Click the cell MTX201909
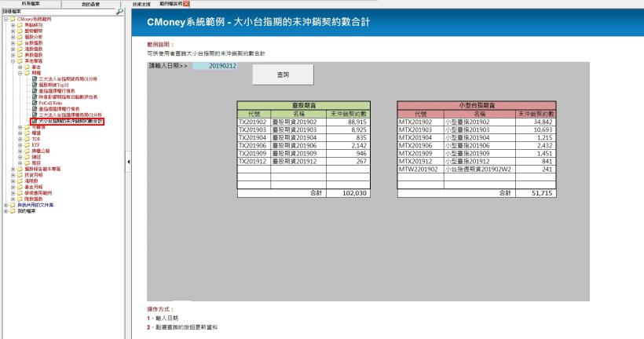The image size is (644, 339). click(421, 154)
